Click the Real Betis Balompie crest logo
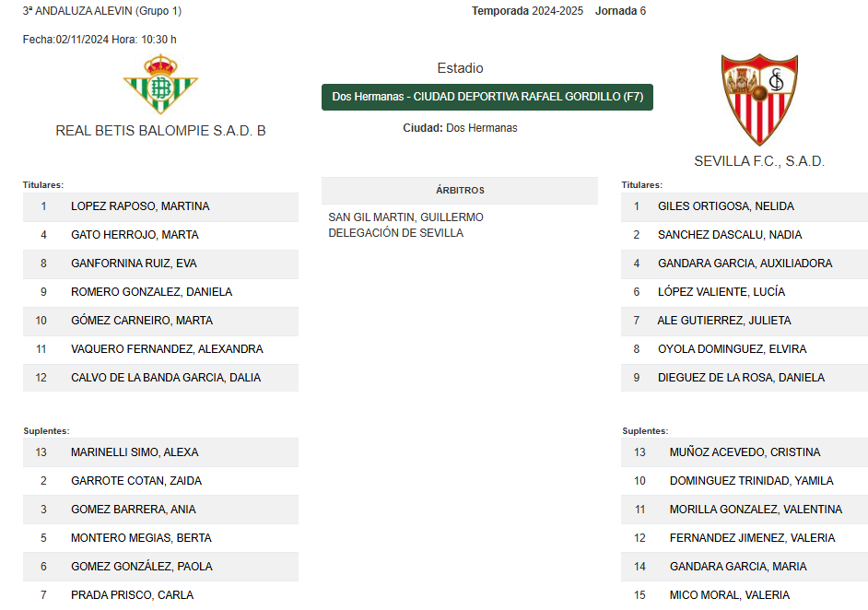This screenshot has height=610, width=868. click(160, 84)
